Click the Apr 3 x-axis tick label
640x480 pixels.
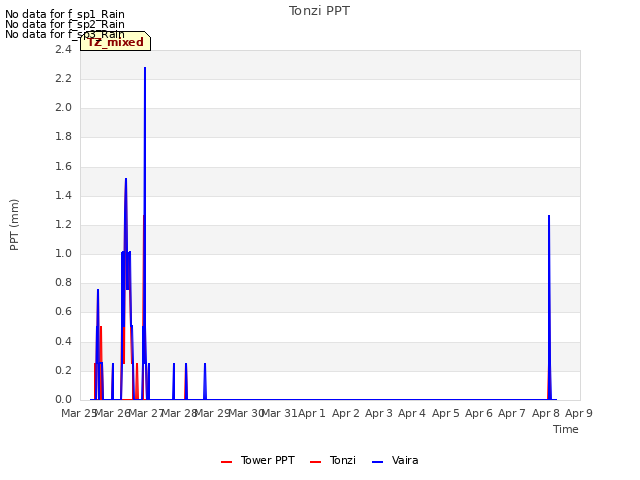point(379,413)
